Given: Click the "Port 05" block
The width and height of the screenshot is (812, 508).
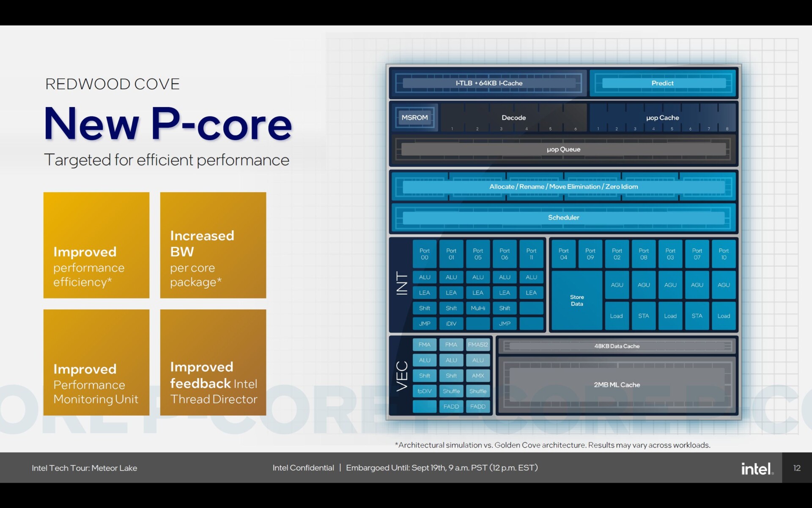Looking at the screenshot, I should (x=478, y=254).
